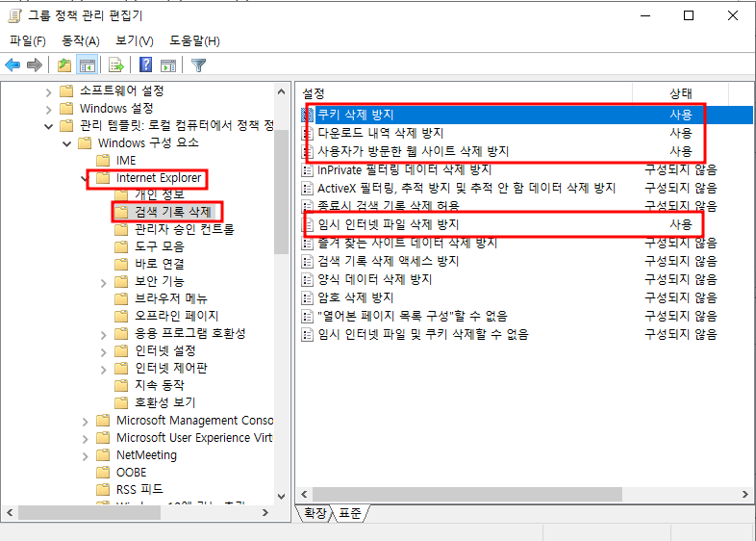Select the 오프라인 페이지 tree folder
The width and height of the screenshot is (756, 541).
tap(176, 316)
